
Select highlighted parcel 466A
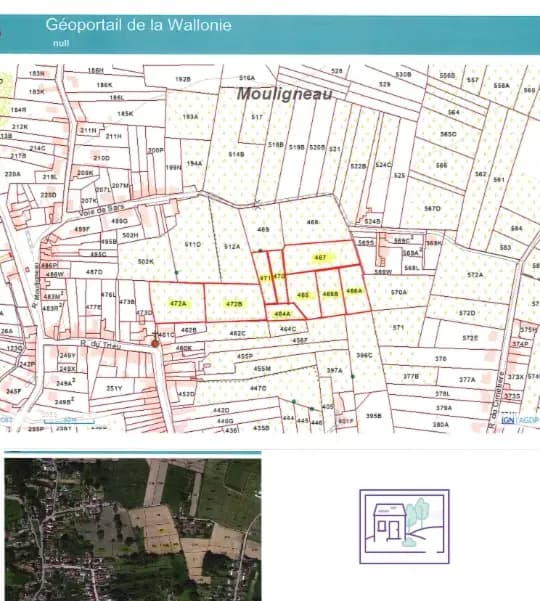coord(354,291)
